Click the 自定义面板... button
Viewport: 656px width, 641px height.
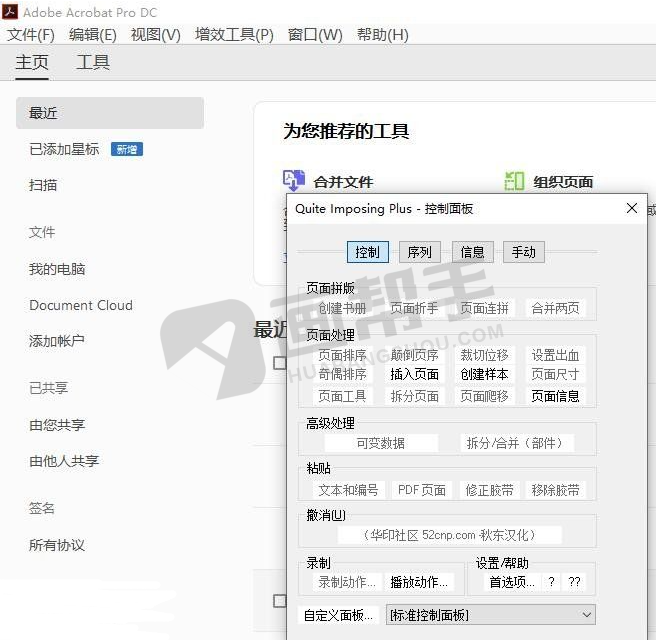pos(338,615)
